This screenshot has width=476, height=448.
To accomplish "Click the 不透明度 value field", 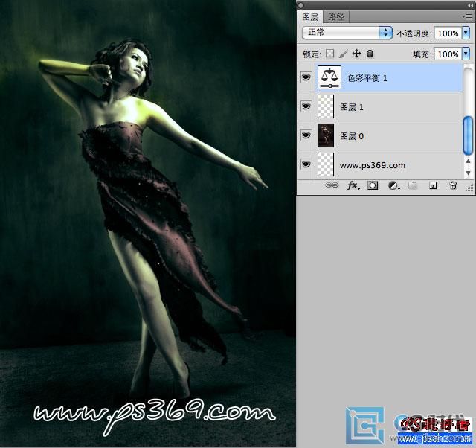I will pyautogui.click(x=448, y=33).
